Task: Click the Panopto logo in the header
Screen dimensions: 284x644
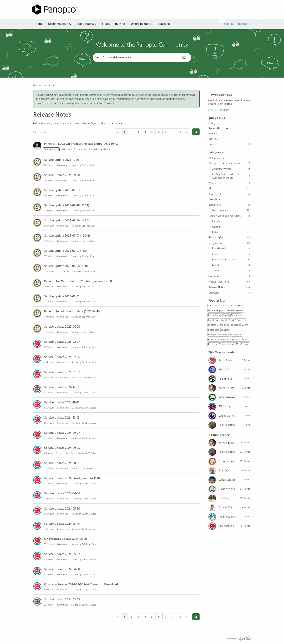Action: click(54, 9)
